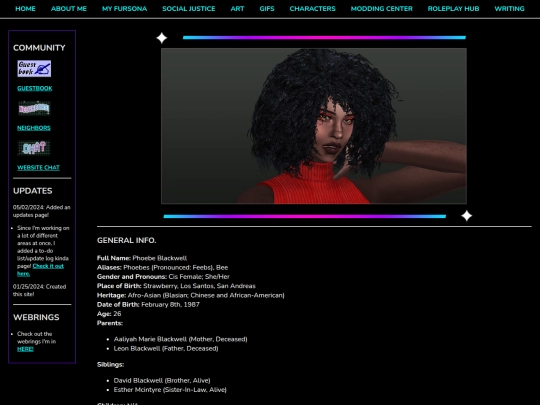Click 'Esther Mcintyre (Sister-In-Law, Alive)'
Image resolution: width=540 pixels, height=405 pixels.
point(170,390)
